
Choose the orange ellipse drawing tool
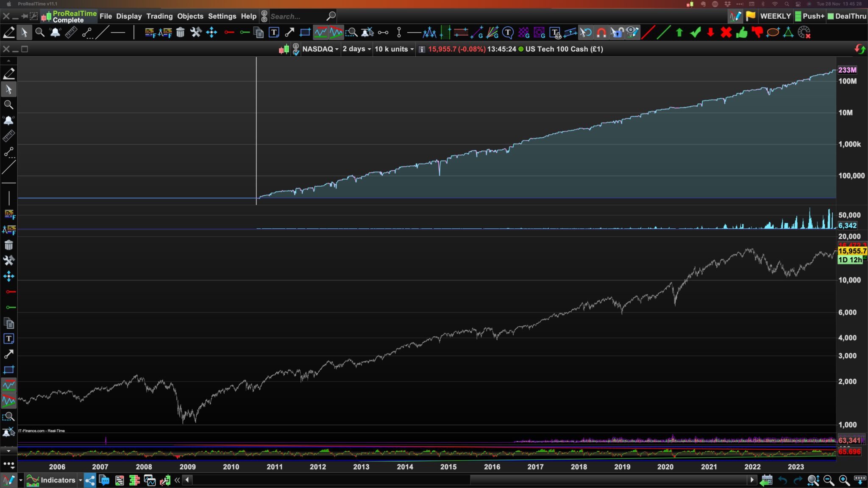pos(773,32)
